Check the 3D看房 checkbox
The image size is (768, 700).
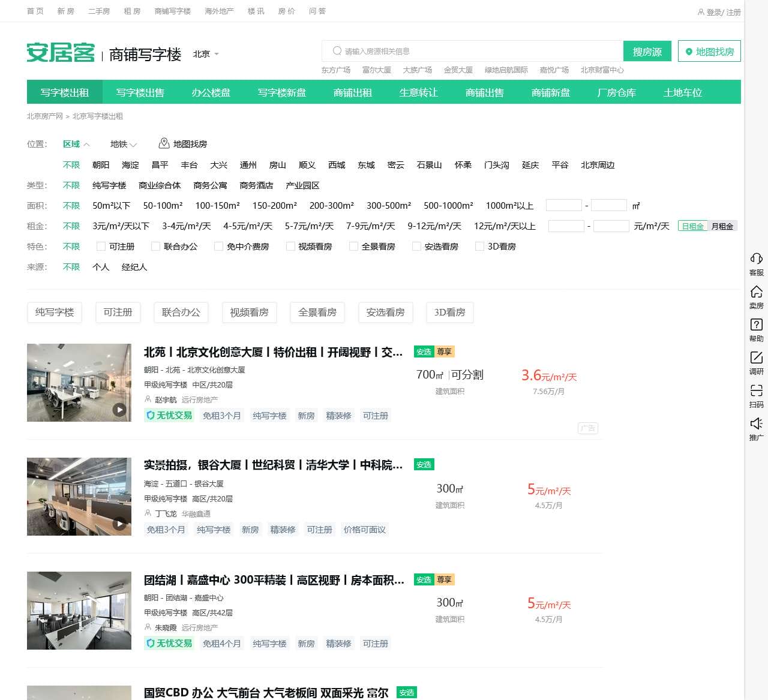coord(479,247)
